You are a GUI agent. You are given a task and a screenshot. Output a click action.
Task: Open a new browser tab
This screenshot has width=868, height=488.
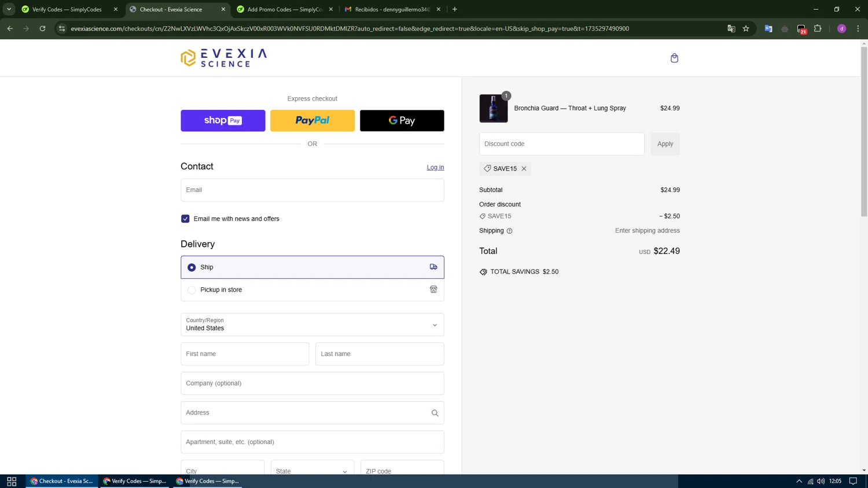[455, 9]
